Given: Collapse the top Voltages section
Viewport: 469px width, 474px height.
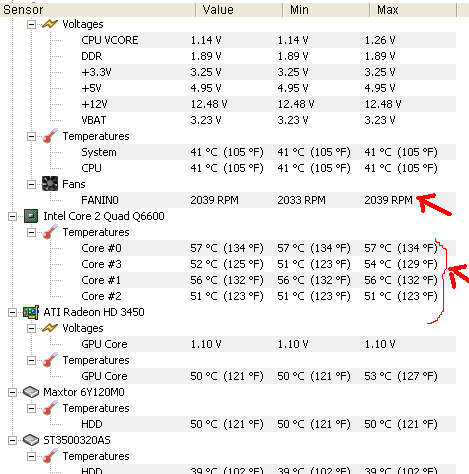Looking at the screenshot, I should (31, 24).
